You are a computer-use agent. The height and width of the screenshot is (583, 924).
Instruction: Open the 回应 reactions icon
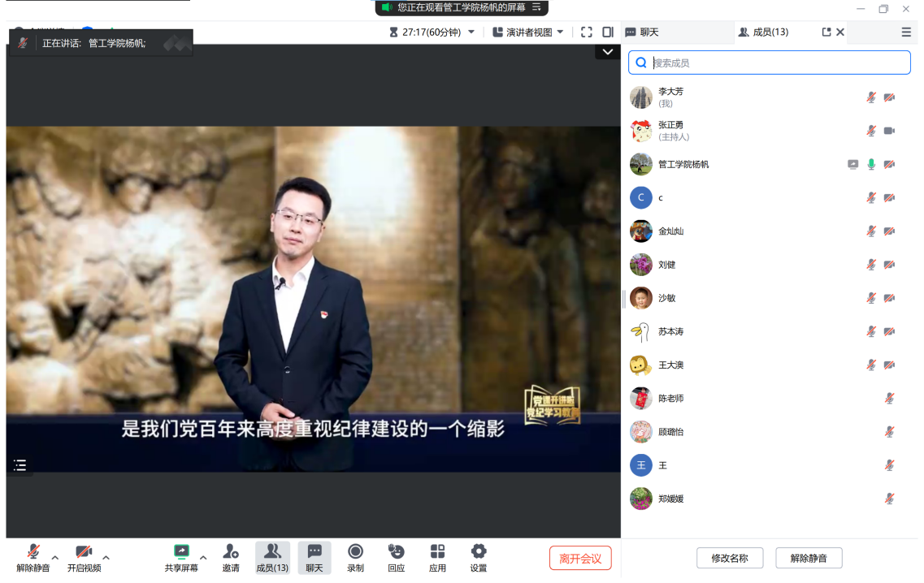[396, 552]
